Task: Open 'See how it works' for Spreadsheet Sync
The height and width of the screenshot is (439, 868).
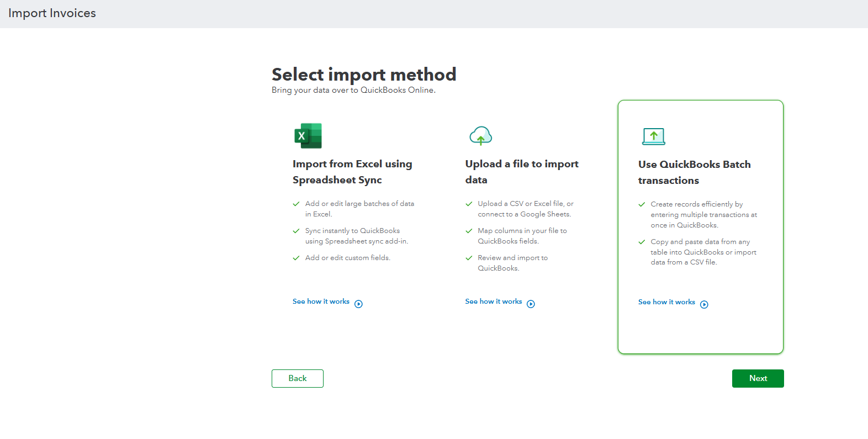Action: [x=321, y=302]
